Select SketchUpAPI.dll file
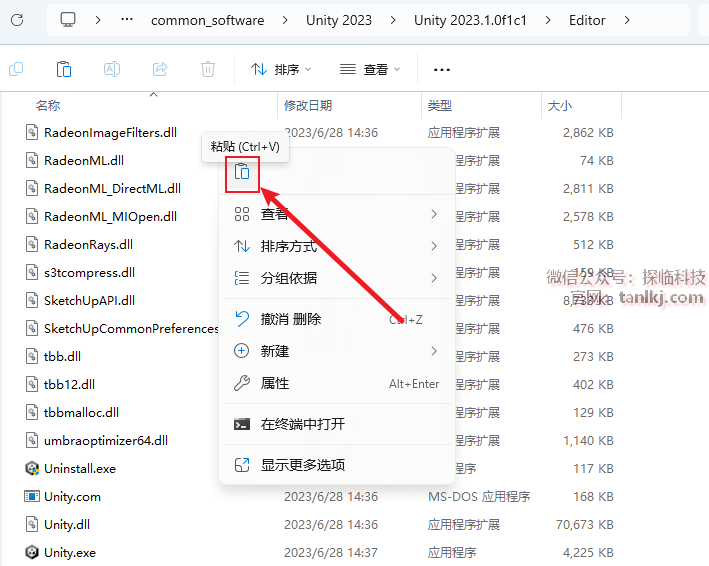709x566 pixels. pos(89,301)
